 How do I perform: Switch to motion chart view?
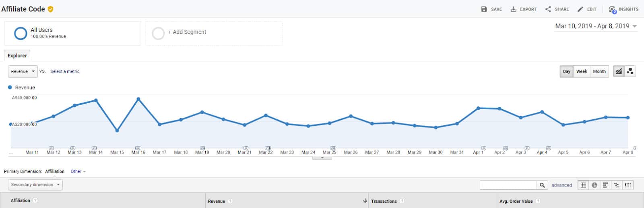point(630,71)
